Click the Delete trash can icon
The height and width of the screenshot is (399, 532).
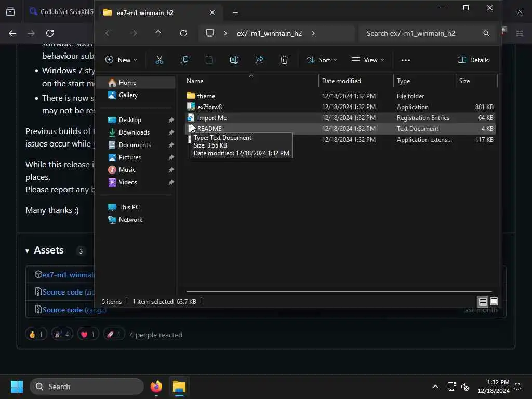pyautogui.click(x=284, y=60)
